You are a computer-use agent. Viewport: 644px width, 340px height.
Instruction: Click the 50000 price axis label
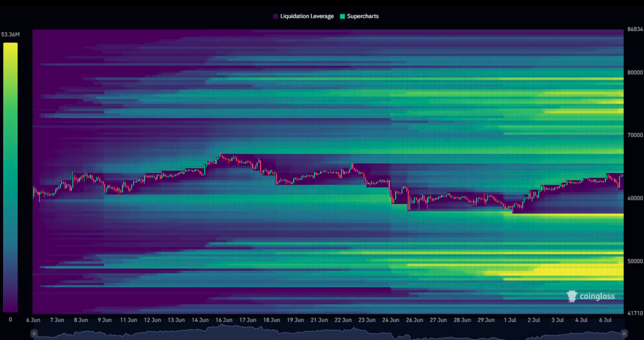[635, 261]
